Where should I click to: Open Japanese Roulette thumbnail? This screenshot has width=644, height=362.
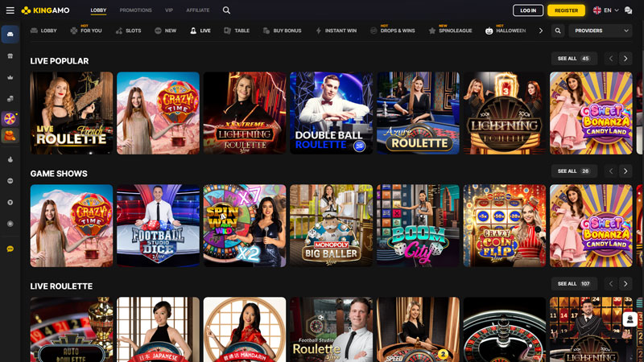[158, 330]
